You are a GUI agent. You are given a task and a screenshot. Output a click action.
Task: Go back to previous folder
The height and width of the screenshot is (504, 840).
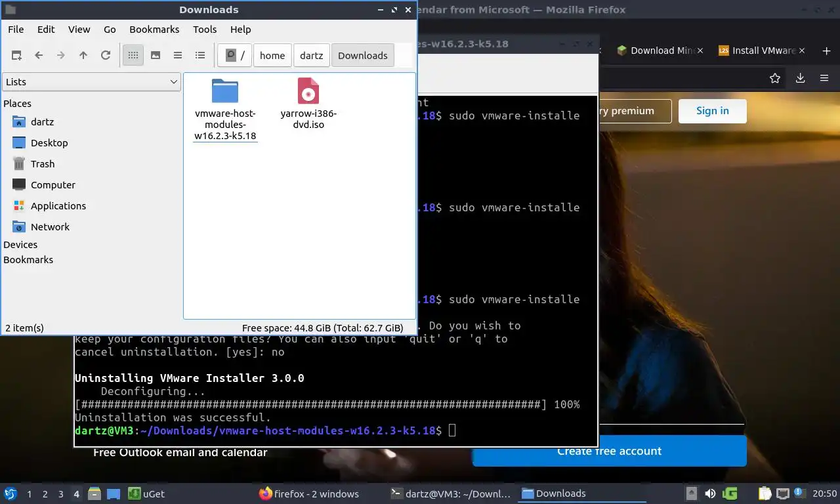pos(39,56)
